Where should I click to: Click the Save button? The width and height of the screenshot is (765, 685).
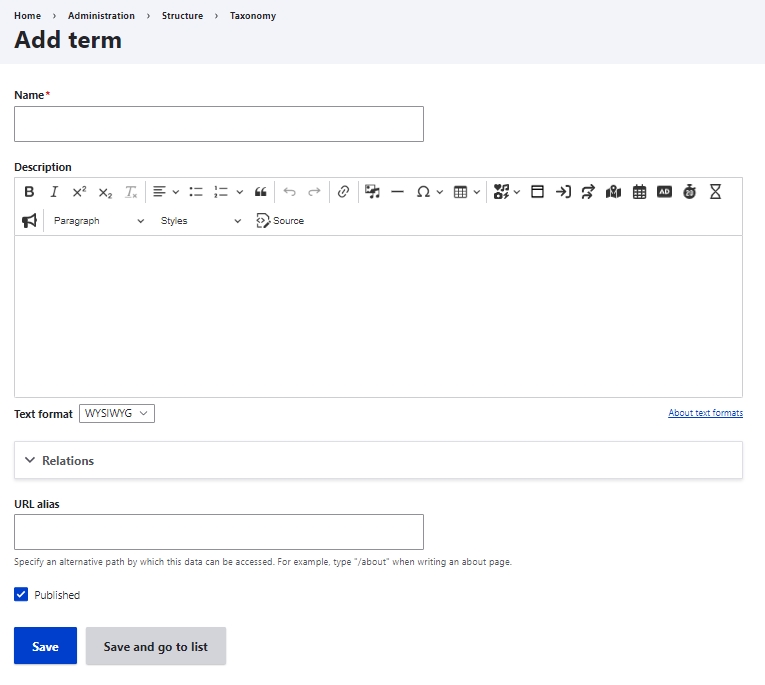(x=45, y=646)
